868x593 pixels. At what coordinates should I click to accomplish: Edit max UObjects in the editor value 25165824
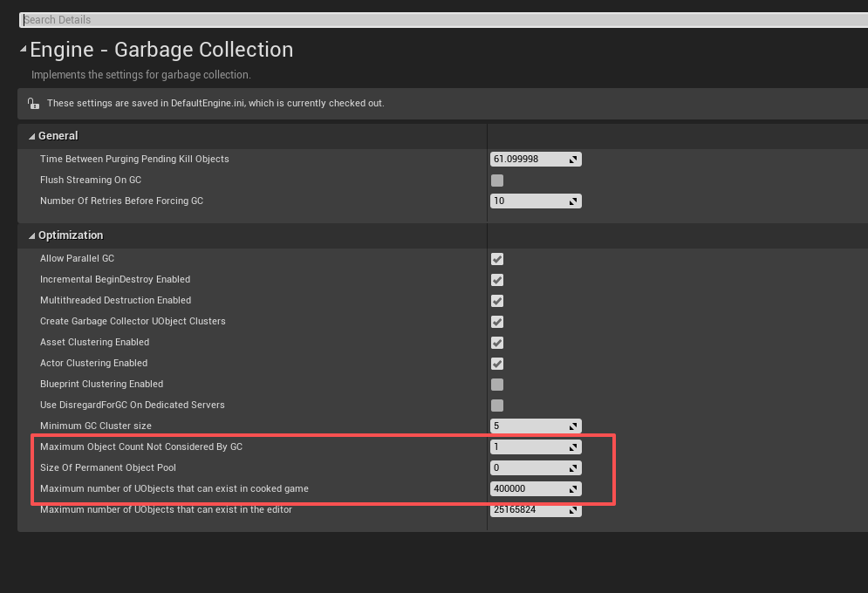click(536, 510)
